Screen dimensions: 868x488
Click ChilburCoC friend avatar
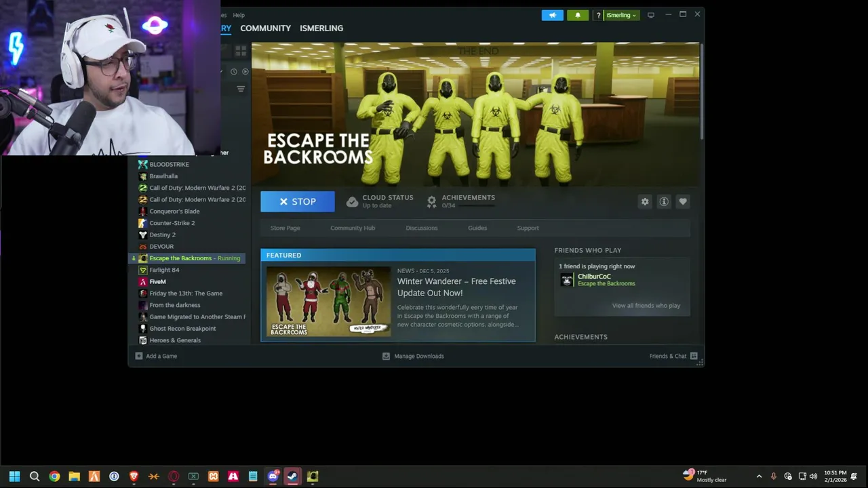[567, 280]
